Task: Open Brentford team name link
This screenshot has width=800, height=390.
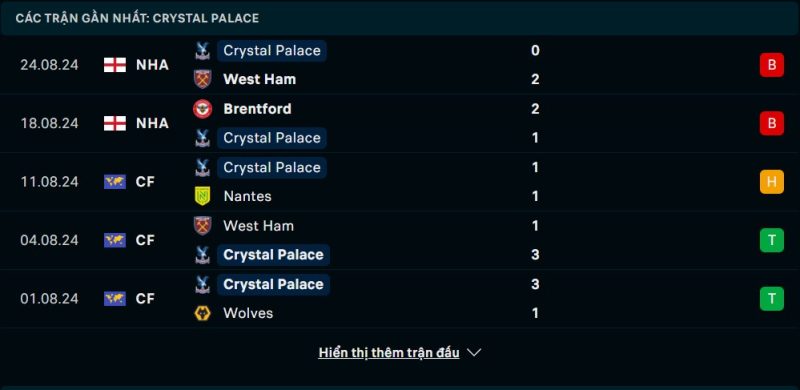Action: (x=257, y=109)
